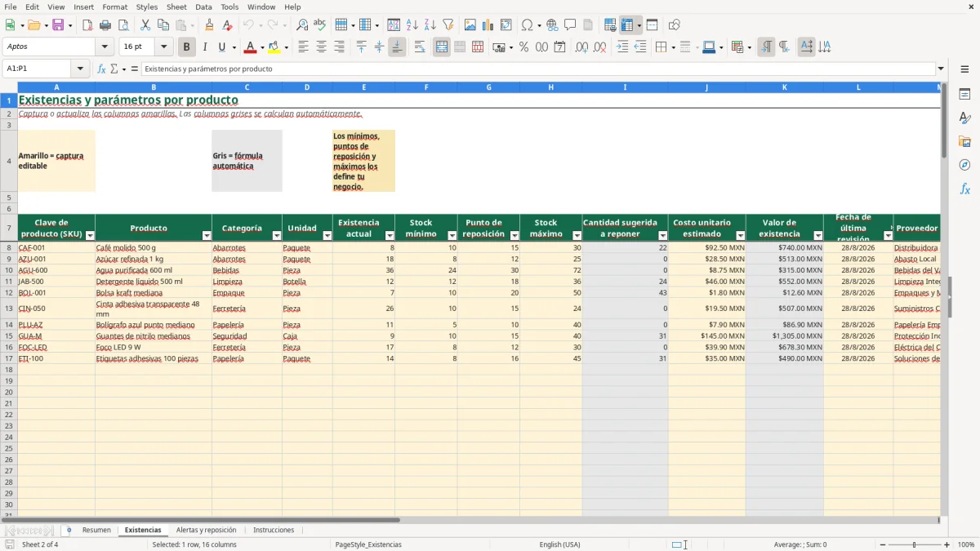980x551 pixels.
Task: Toggle Underline formatting
Action: coord(223,47)
